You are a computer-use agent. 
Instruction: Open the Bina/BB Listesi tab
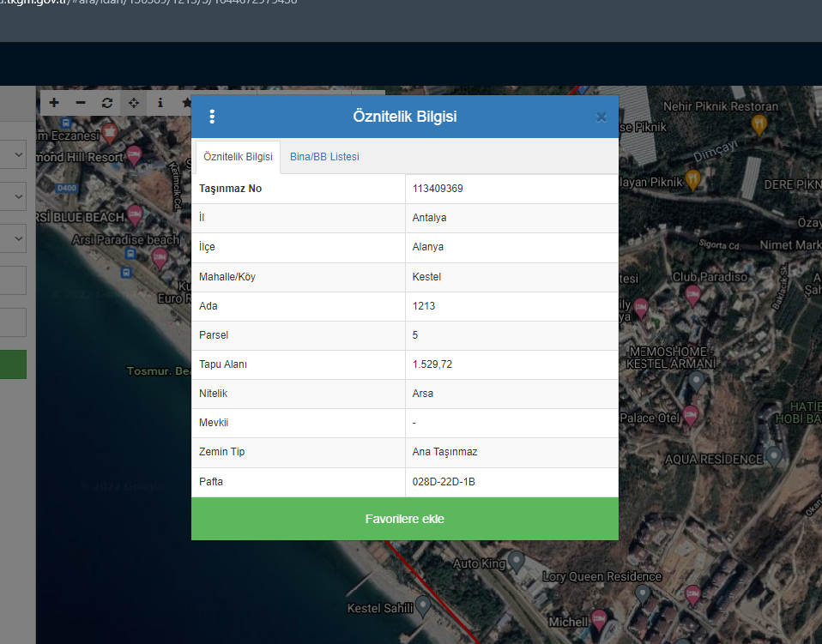tap(324, 157)
